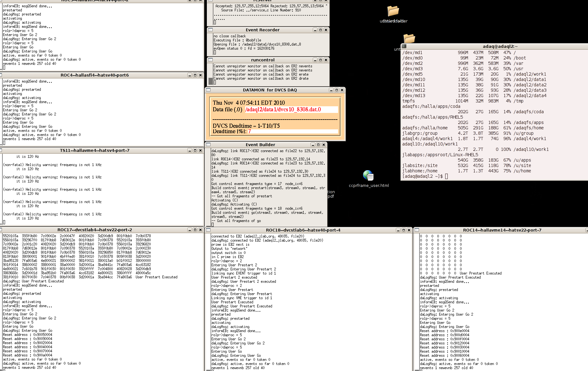Click DATAMON date line 'Thu Nov 4'
The width and height of the screenshot is (588, 371).
(249, 102)
